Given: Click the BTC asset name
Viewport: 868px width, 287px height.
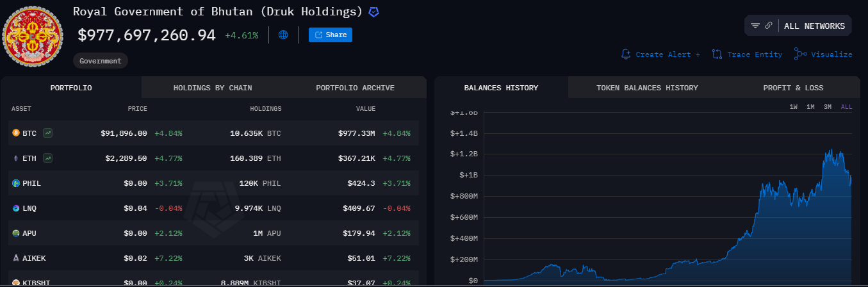Looking at the screenshot, I should click(x=29, y=133).
